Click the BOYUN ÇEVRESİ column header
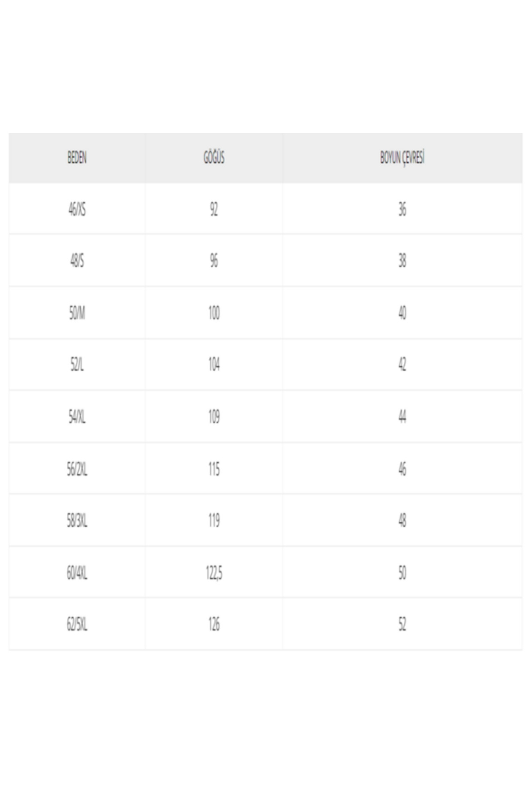Viewport: 532px width, 798px height. [402, 158]
